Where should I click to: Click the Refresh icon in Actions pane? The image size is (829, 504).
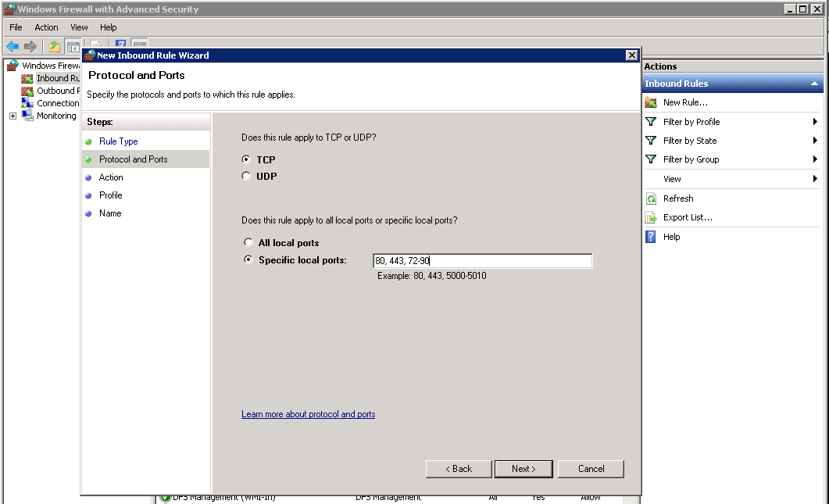click(651, 198)
